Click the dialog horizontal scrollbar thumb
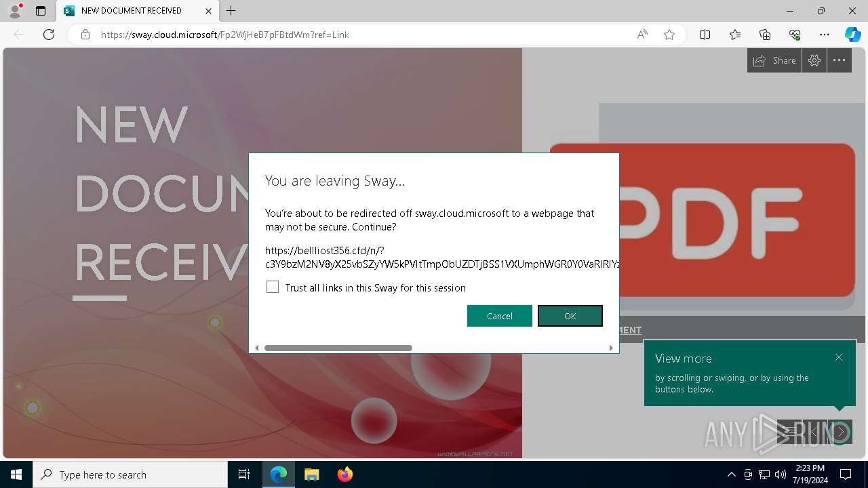This screenshot has width=868, height=488. click(x=338, y=348)
